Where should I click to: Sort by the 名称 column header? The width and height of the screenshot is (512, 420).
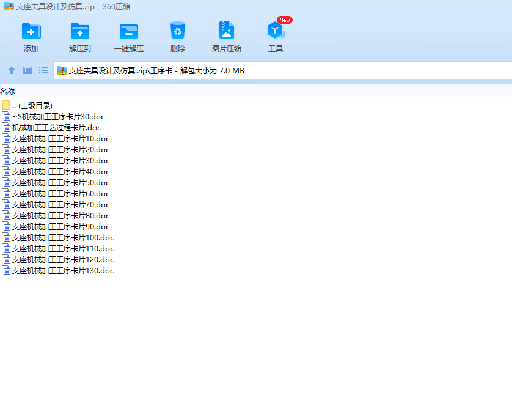[x=7, y=92]
